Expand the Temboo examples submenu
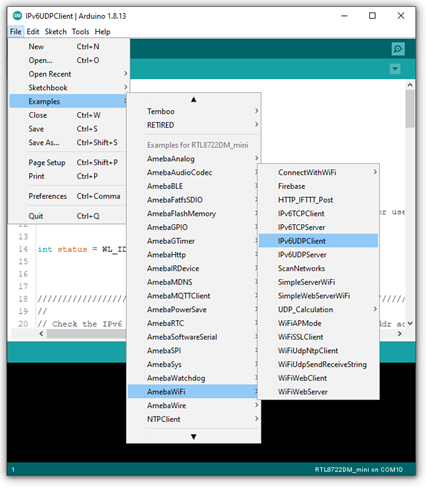 [x=193, y=111]
